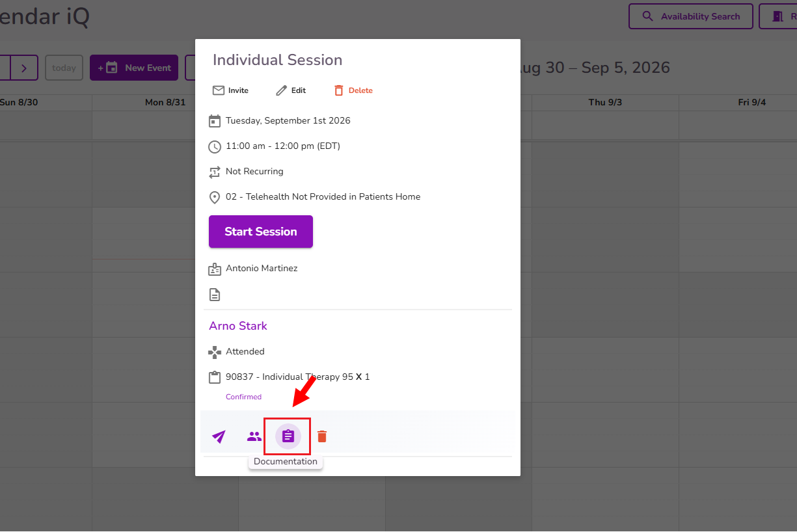
Task: Delete the Individual Session event
Action: [353, 90]
